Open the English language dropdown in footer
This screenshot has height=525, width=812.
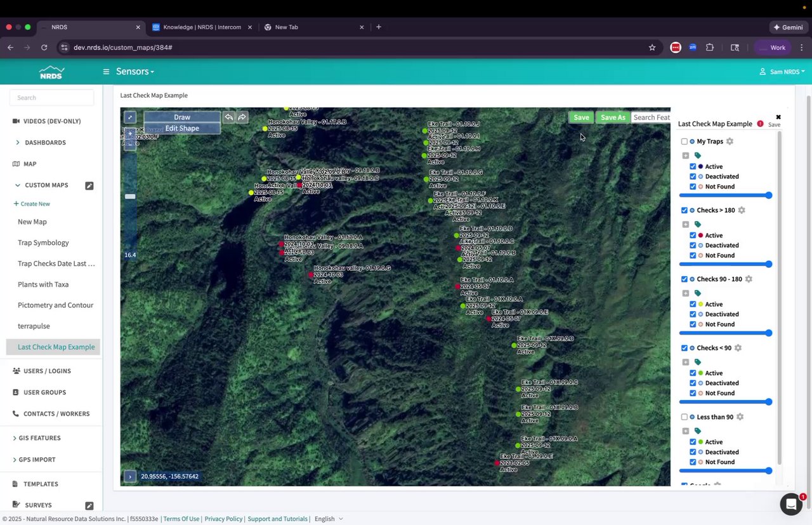tap(329, 519)
